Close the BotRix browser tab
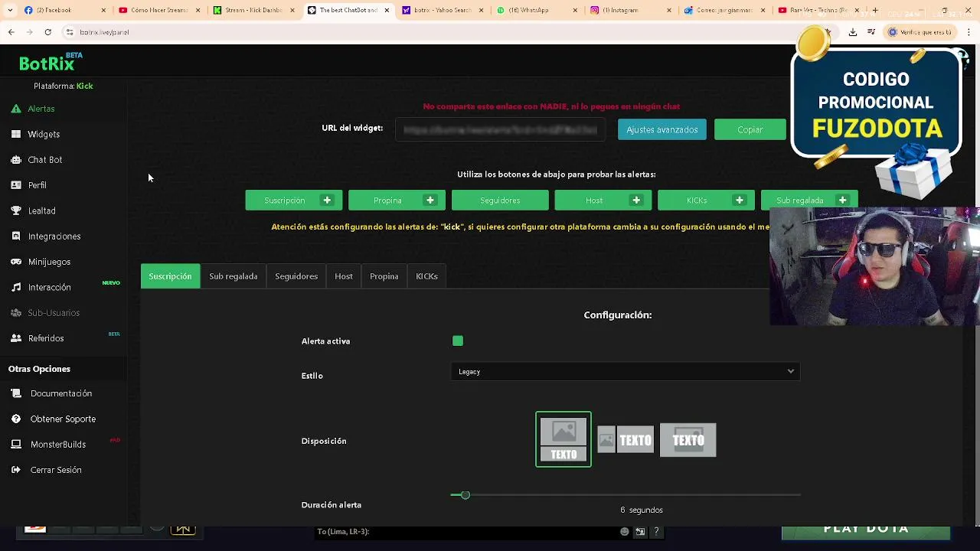980x551 pixels. pos(387,11)
